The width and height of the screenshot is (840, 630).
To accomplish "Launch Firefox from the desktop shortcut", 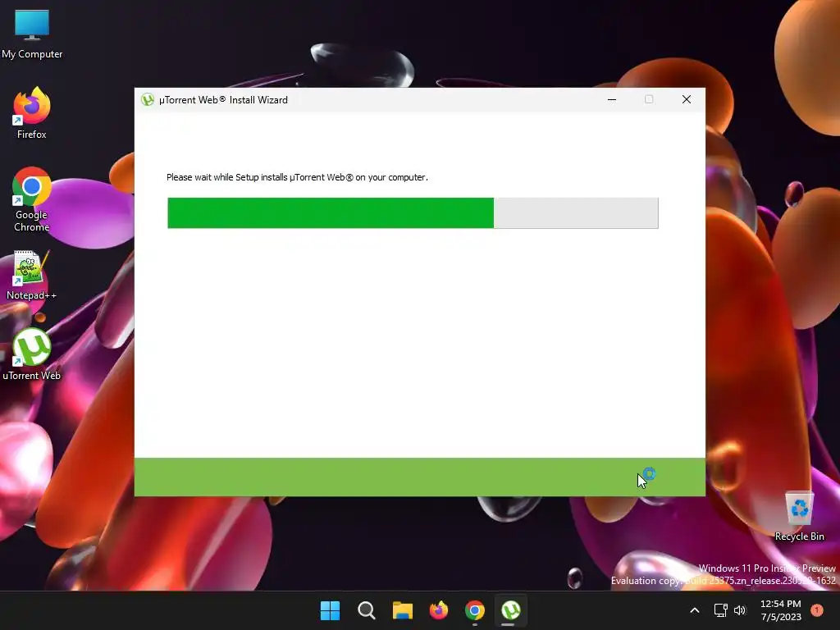I will (x=32, y=113).
